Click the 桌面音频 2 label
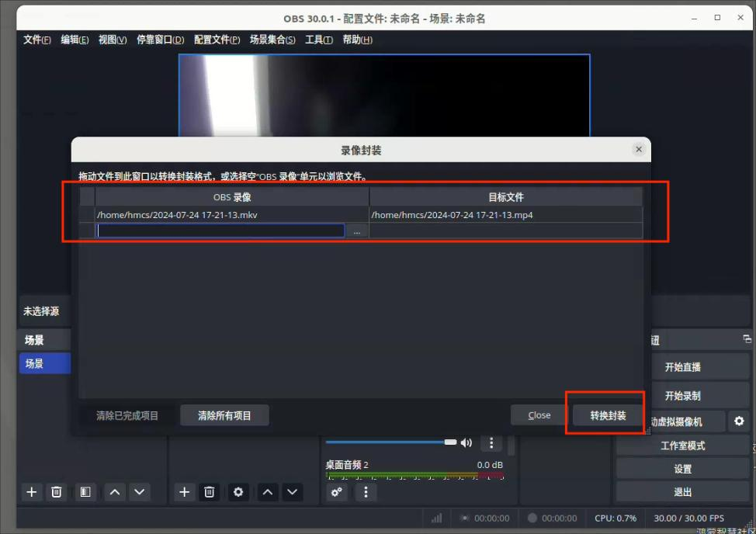 (347, 465)
